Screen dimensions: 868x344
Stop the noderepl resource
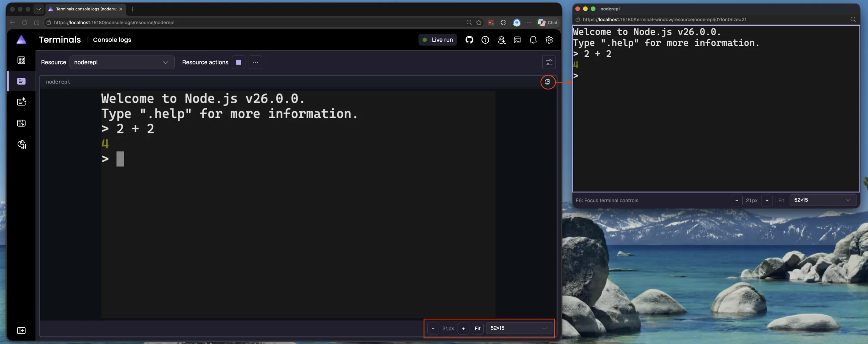(239, 62)
